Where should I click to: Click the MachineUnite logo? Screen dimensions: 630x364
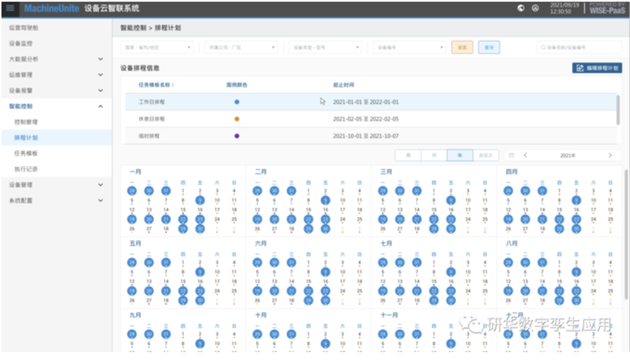tap(52, 8)
